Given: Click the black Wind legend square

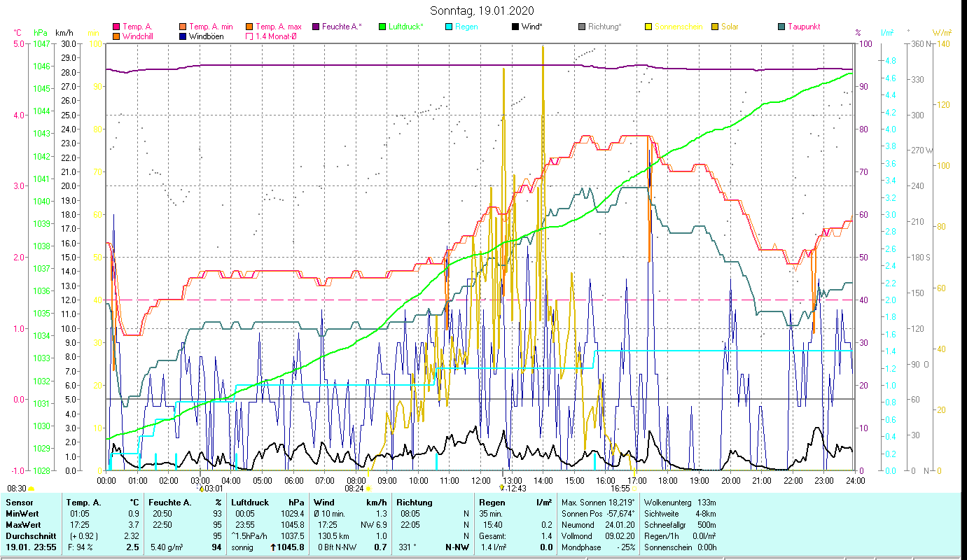Looking at the screenshot, I should 516,27.
